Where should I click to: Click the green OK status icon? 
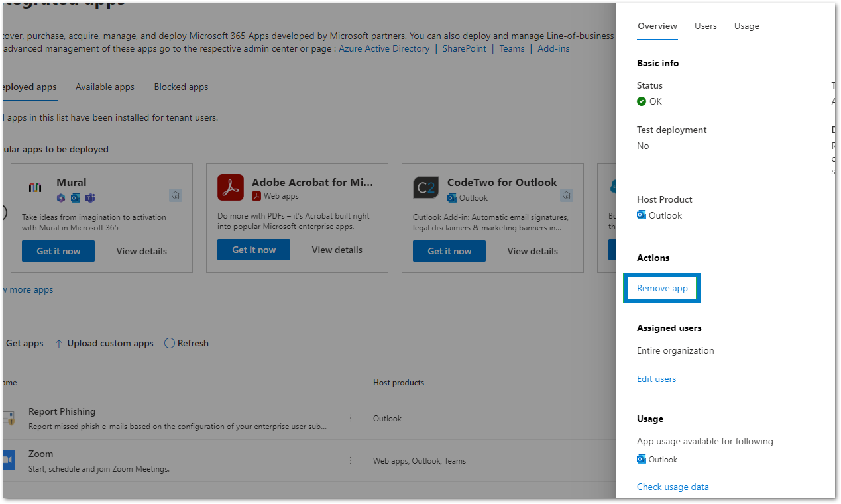tap(642, 101)
